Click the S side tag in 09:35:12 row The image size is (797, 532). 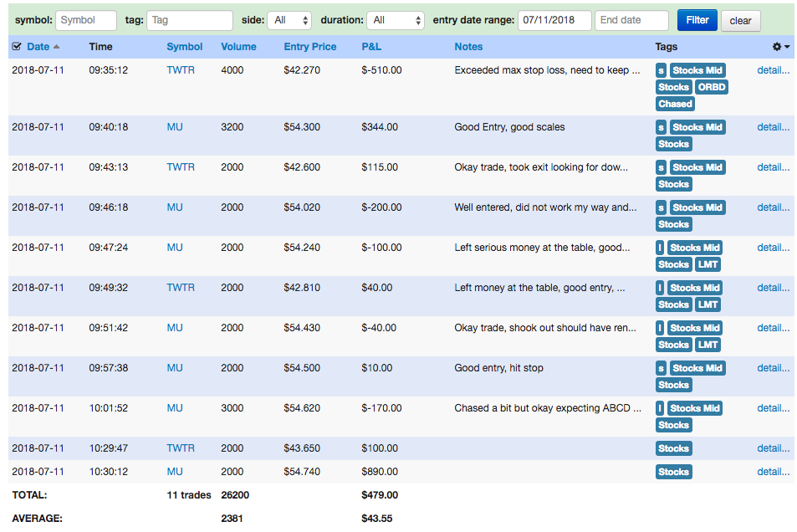pos(661,71)
